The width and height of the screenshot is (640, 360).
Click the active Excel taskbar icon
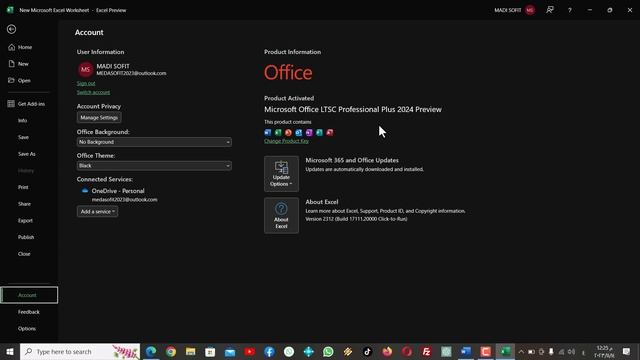(x=505, y=351)
